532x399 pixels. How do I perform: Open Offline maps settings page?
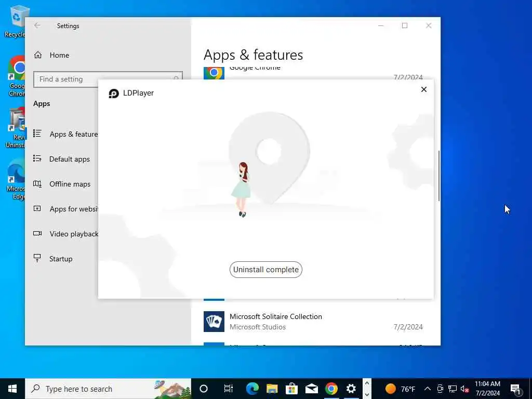coord(62,184)
